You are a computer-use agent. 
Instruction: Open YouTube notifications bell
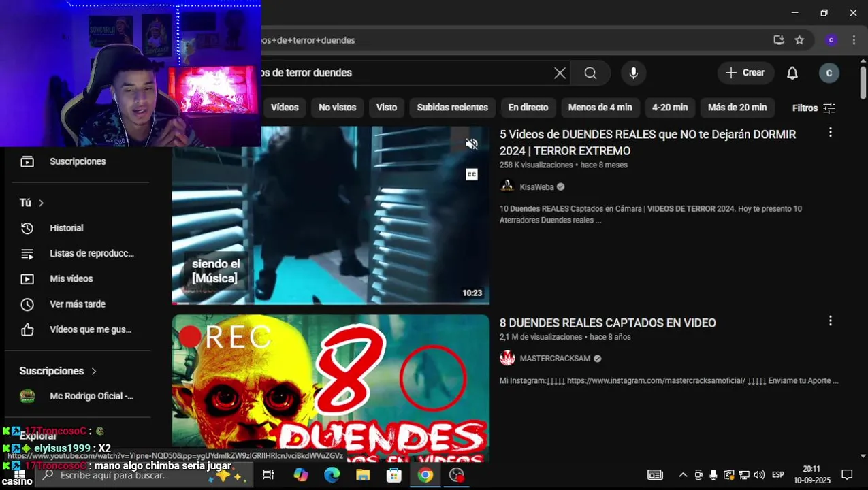point(792,73)
